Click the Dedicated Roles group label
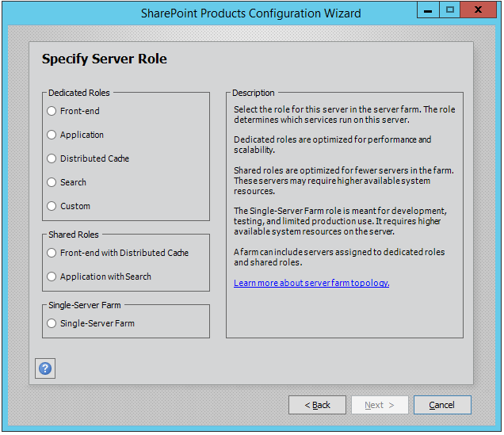Image resolution: width=504 pixels, height=435 pixels. pyautogui.click(x=79, y=93)
